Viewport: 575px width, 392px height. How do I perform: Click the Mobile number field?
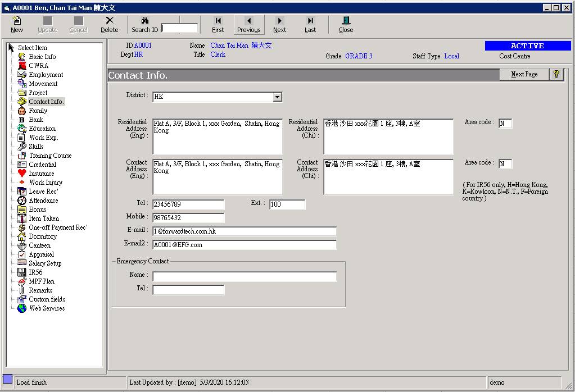coord(188,217)
